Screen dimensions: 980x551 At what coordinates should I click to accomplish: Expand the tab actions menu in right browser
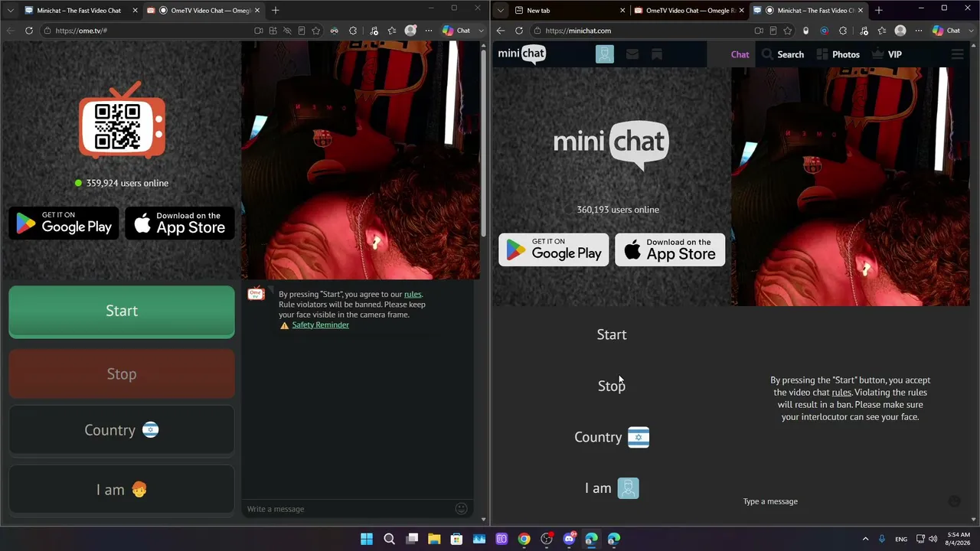click(x=500, y=11)
